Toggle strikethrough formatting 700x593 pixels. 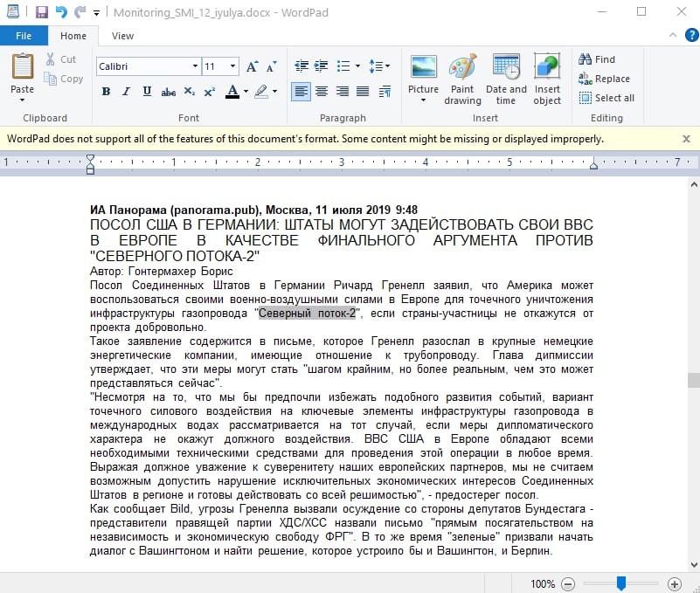point(168,92)
